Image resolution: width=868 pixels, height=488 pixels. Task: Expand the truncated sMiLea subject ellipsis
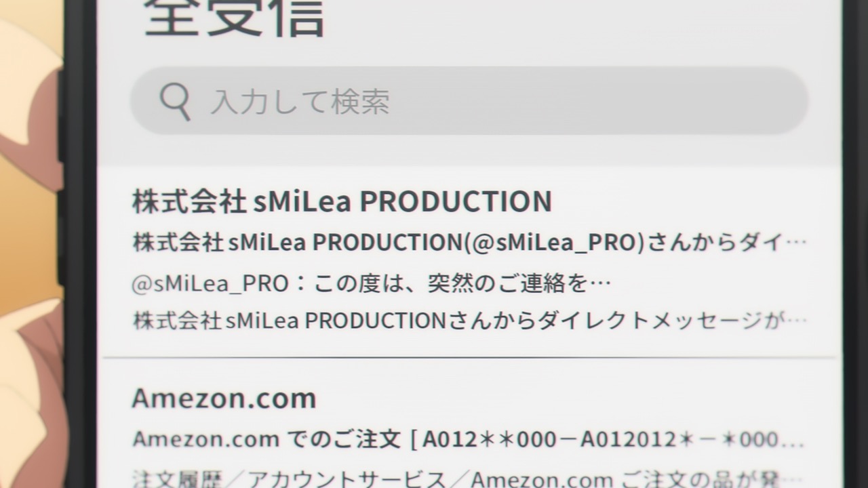click(x=798, y=243)
